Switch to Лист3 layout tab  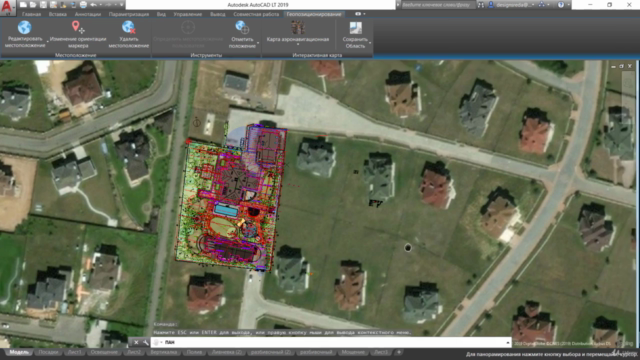(x=381, y=352)
